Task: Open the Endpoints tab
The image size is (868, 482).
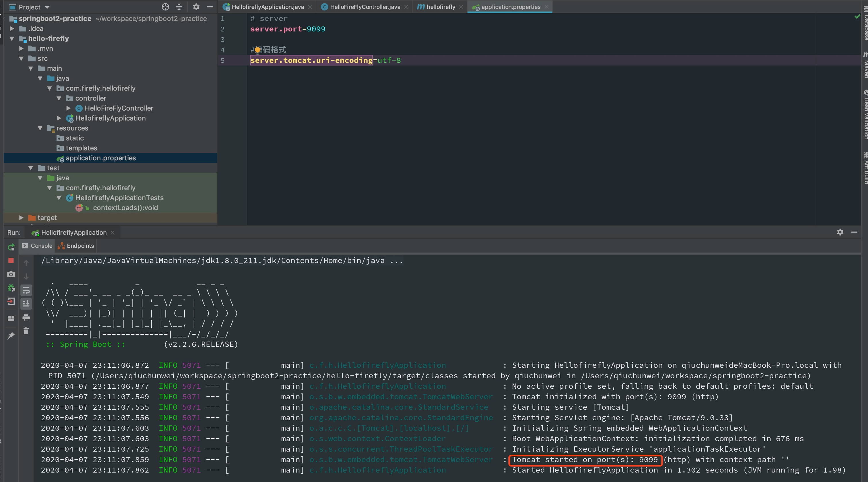Action: 76,246
